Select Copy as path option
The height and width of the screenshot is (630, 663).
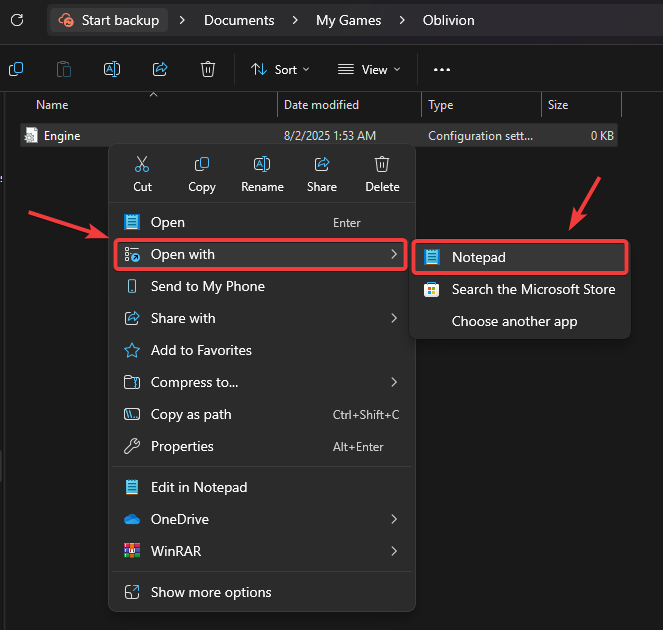(190, 414)
